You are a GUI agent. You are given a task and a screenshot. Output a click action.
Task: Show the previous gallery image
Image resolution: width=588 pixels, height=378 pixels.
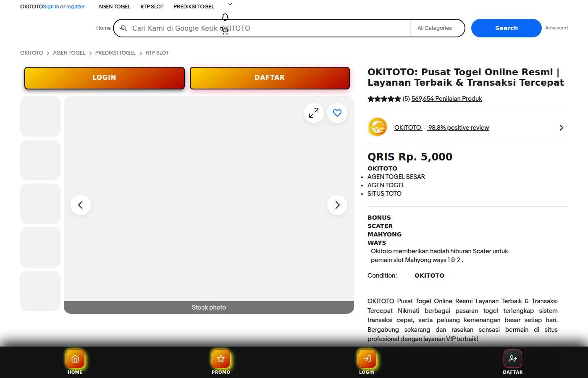pyautogui.click(x=81, y=205)
